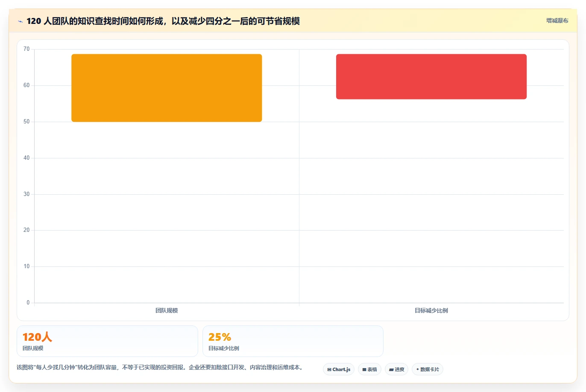Click the 增减瀑布 label in header
This screenshot has width=586, height=392.
557,20
